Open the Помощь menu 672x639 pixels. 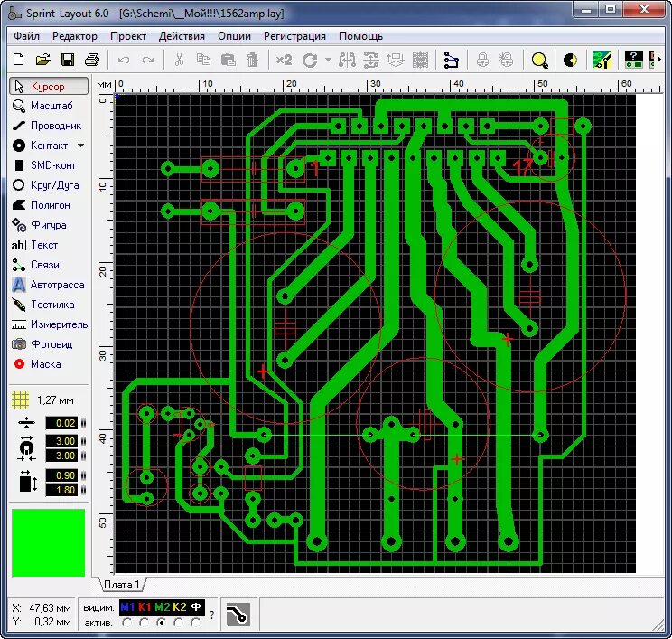(x=360, y=36)
